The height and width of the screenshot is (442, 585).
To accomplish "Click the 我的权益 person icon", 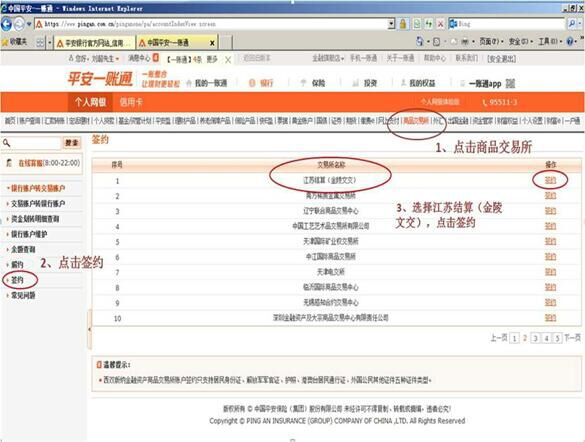I will 403,83.
